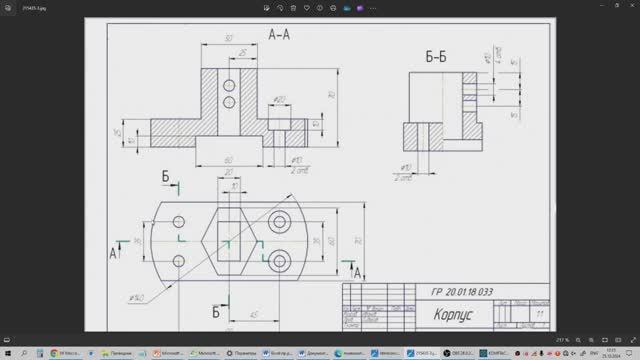Open the gallery icon at top-left

(x=8, y=8)
